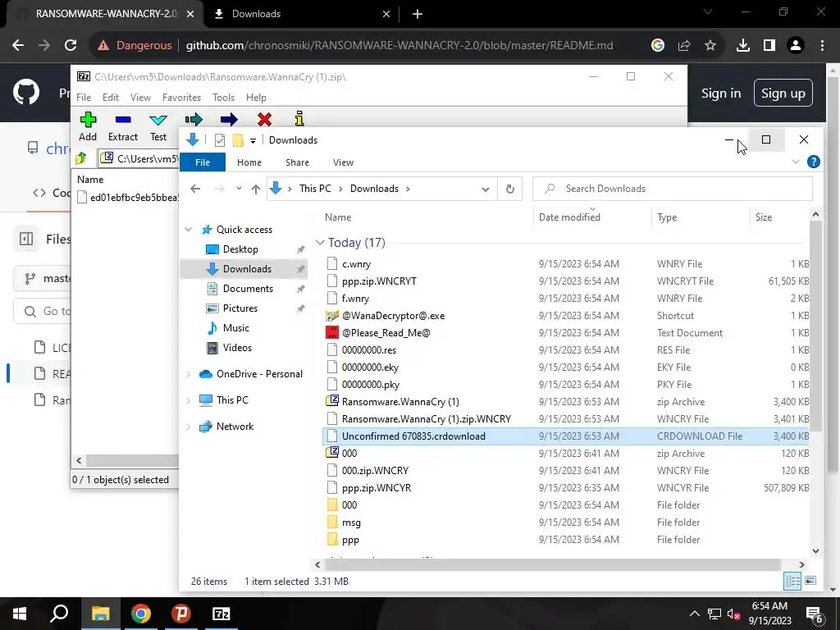Open 7-Zip from the taskbar

click(221, 614)
